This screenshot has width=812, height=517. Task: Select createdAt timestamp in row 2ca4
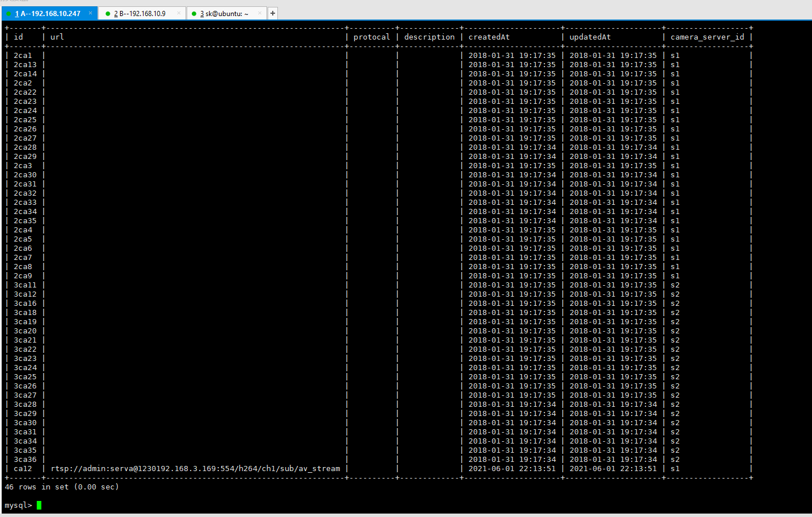[x=512, y=230]
